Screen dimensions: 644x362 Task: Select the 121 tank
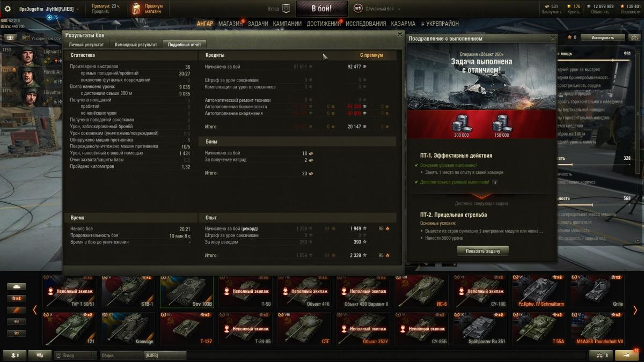tap(69, 329)
